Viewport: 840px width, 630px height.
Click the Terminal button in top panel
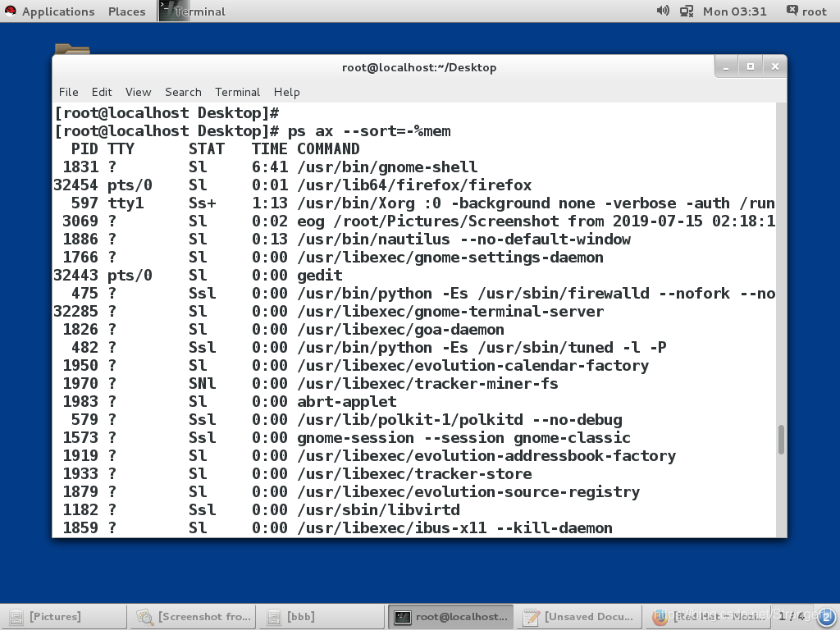[x=193, y=11]
